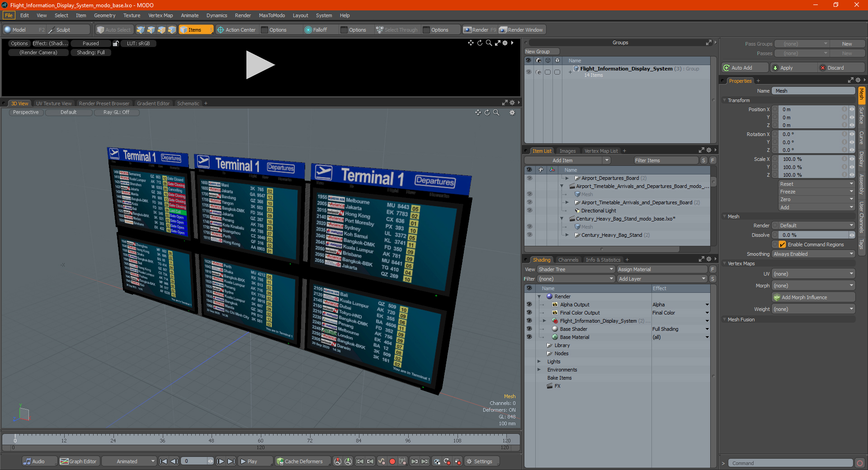
Task: Open Add Layer dropdown
Action: (x=662, y=279)
